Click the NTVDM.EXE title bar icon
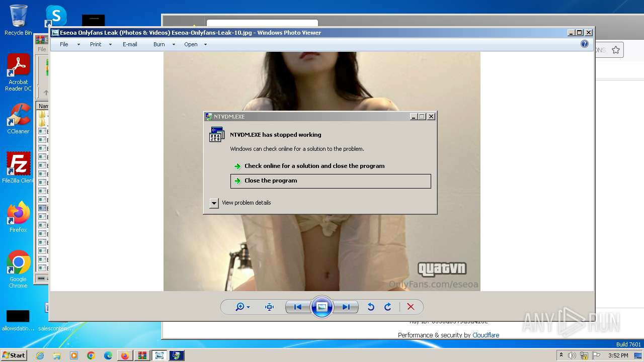This screenshot has height=362, width=644. 209,116
